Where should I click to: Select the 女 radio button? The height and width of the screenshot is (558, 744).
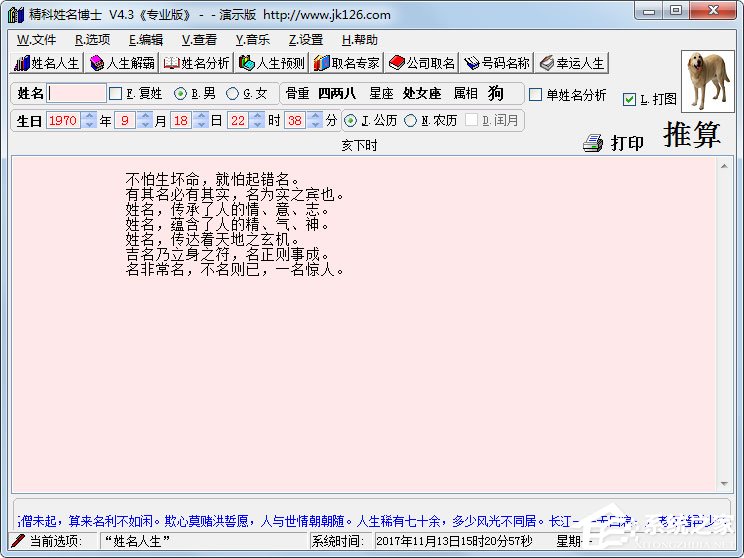click(x=232, y=94)
